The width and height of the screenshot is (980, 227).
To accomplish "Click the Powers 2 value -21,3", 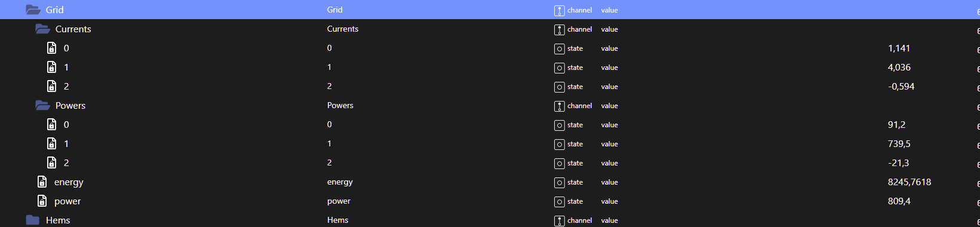I will (x=899, y=162).
